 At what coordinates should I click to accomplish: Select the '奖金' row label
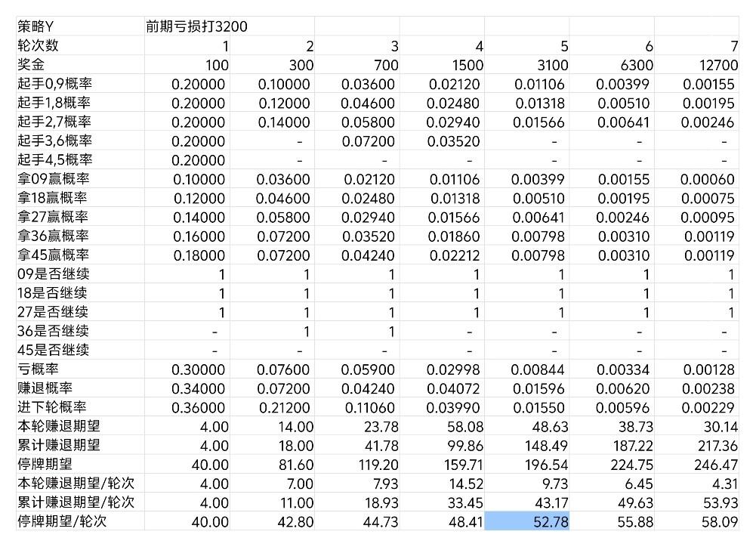pos(31,65)
